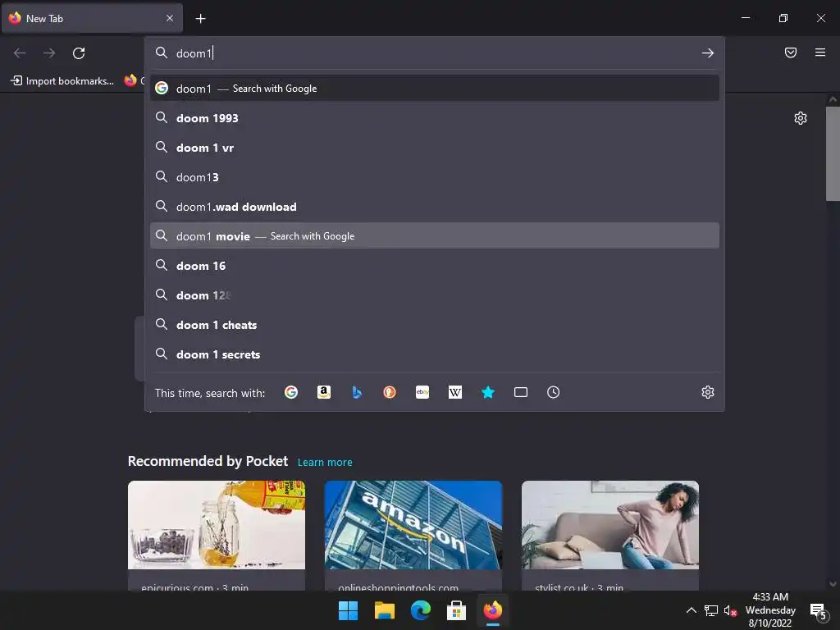Open network icon in system tray
The height and width of the screenshot is (630, 840).
tap(711, 610)
